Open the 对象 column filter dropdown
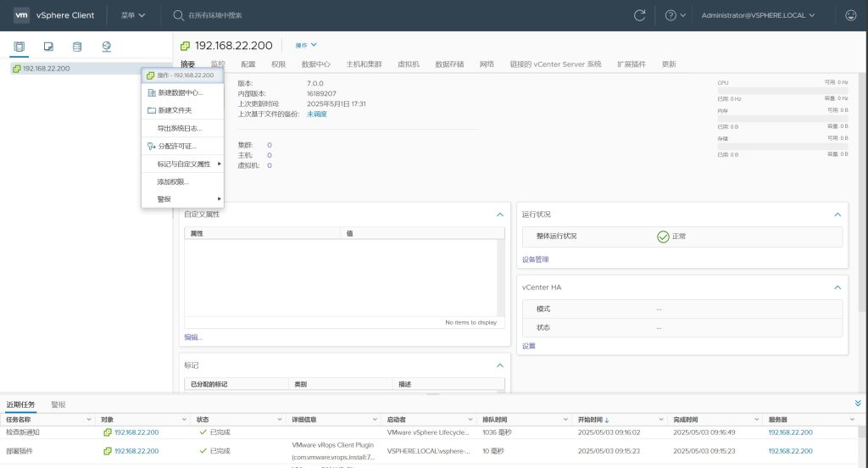 [184, 420]
